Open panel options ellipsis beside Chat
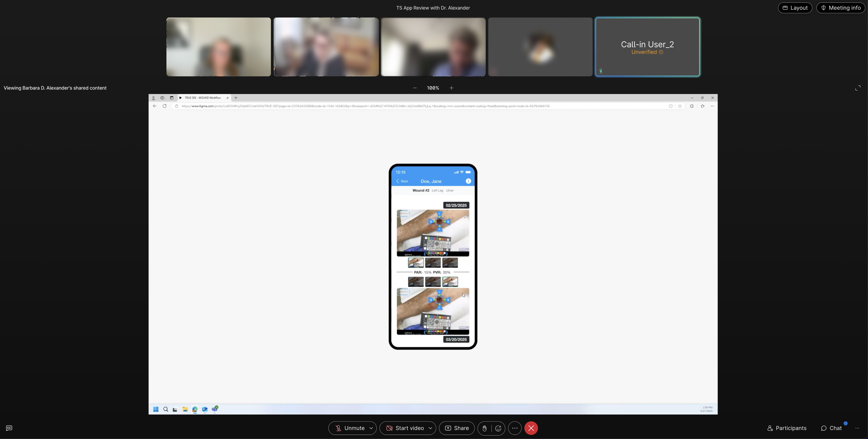Screen dimensions: 868x439 (857, 428)
